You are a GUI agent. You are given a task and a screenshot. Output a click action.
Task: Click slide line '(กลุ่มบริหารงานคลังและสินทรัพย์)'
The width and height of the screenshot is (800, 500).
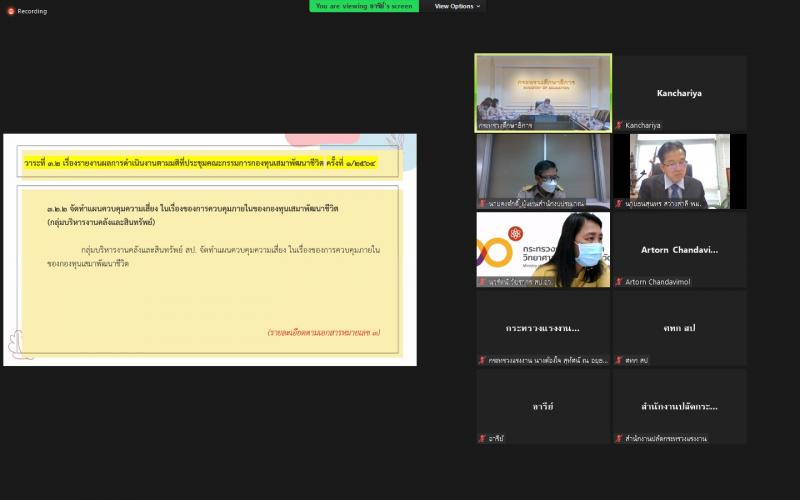(101, 222)
